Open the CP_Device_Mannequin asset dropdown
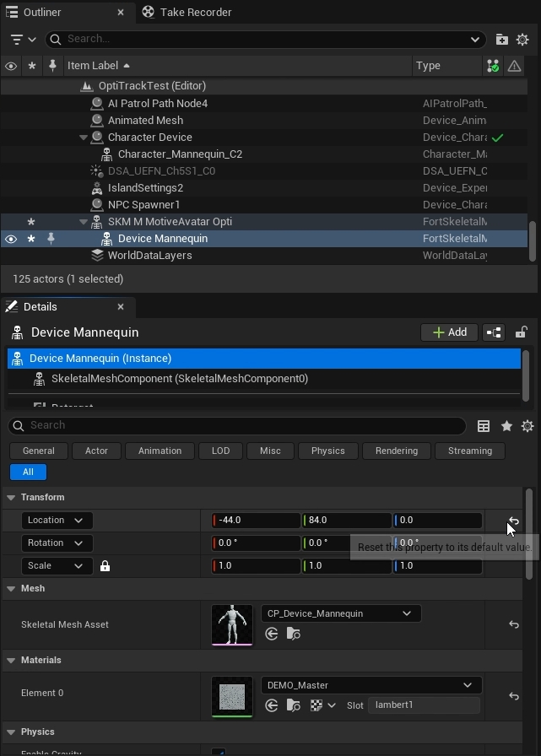 (340, 613)
